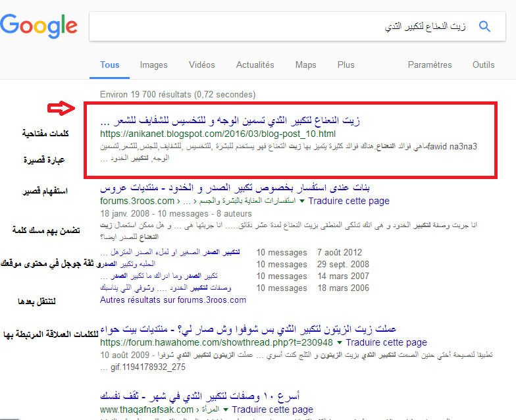The width and height of the screenshot is (516, 420).
Task: Open the Maps tab
Action: [x=305, y=65]
